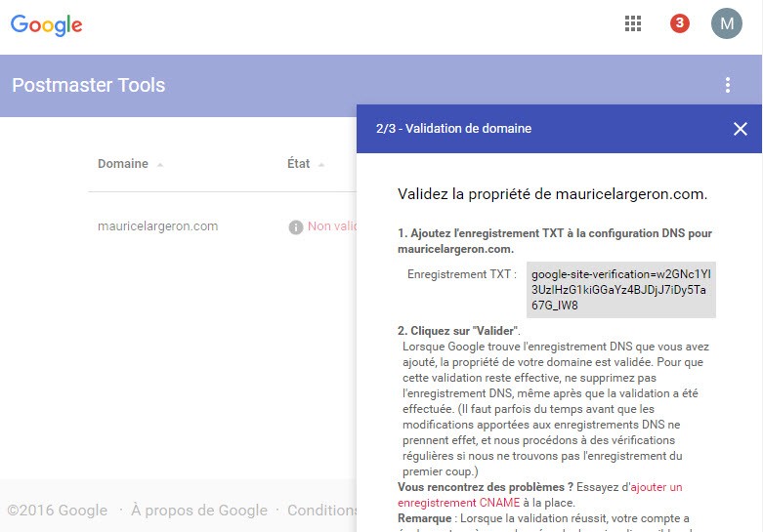
Task: Click the info icon beside Non validé
Action: (296, 226)
